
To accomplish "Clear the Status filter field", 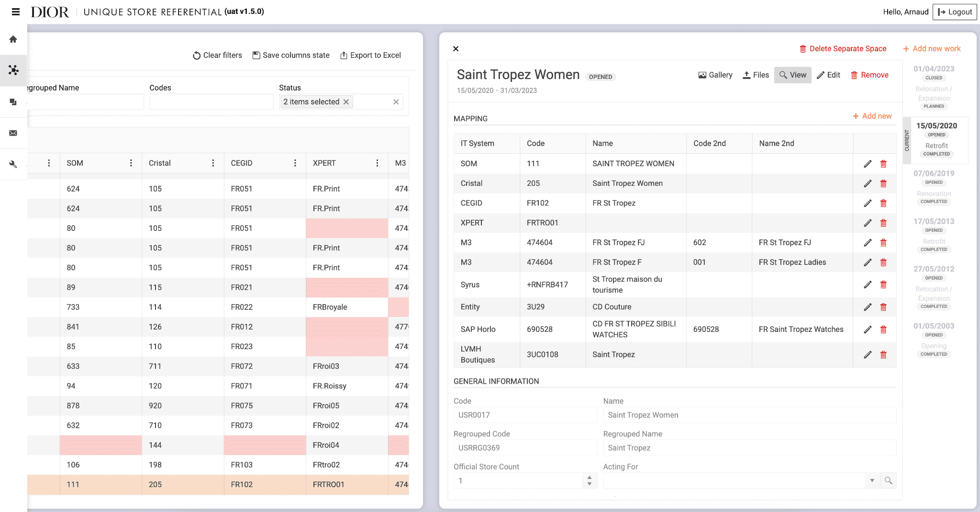I will click(x=396, y=102).
